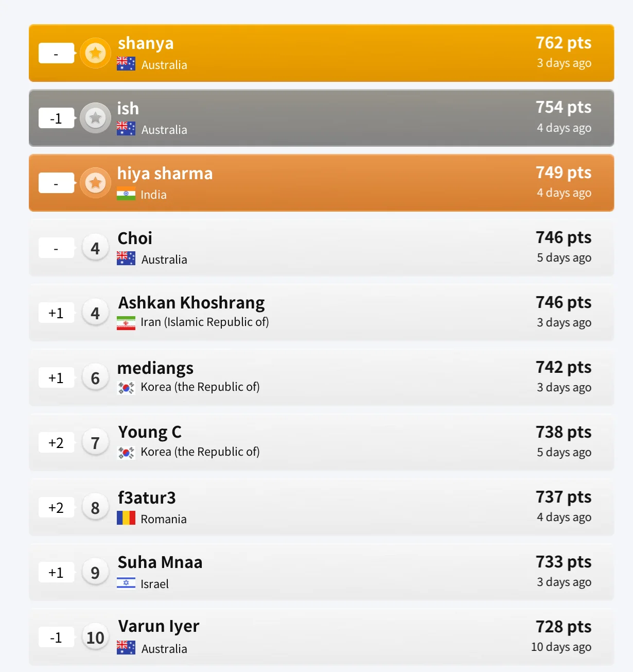Click the 733 pts score for Suha Mnaa
Screen dimensions: 633x672
coord(564,562)
